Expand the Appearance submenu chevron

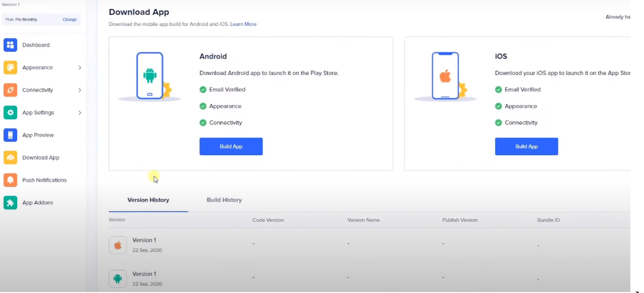point(79,68)
